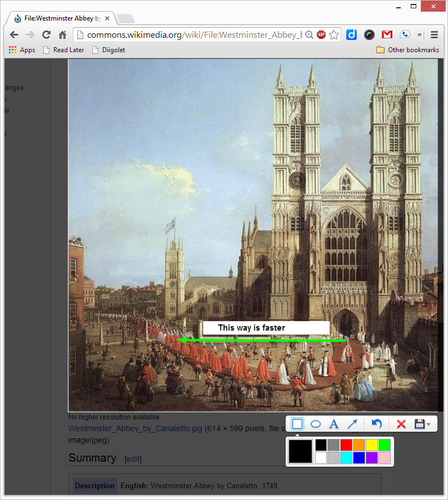Screen dimensions: 448x500
Task: Click the 'This way is faster' text annotation
Action: click(251, 327)
